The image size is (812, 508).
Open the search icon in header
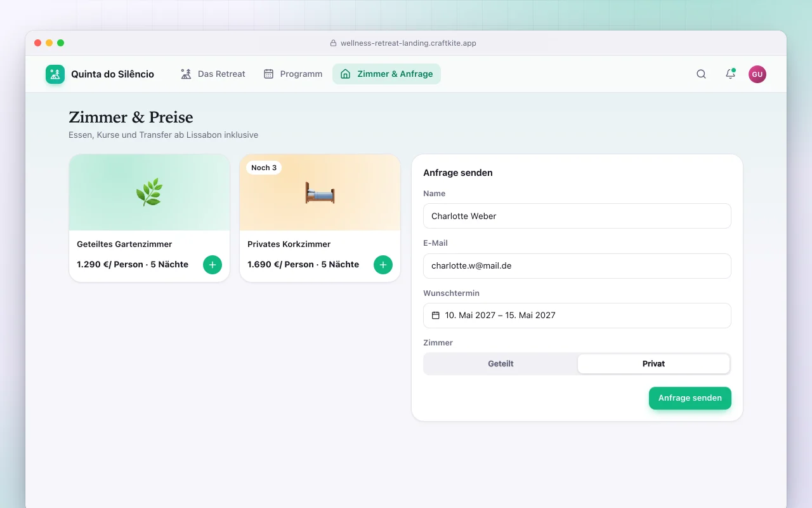tap(701, 74)
